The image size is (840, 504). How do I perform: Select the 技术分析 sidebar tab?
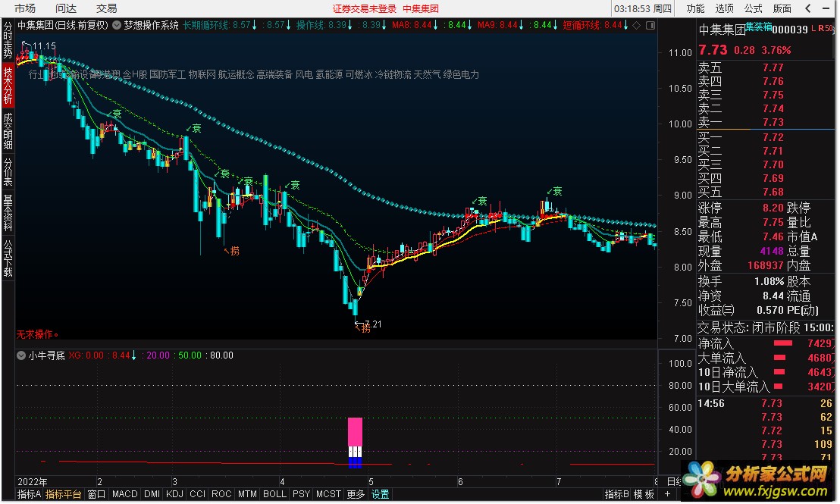pyautogui.click(x=8, y=86)
